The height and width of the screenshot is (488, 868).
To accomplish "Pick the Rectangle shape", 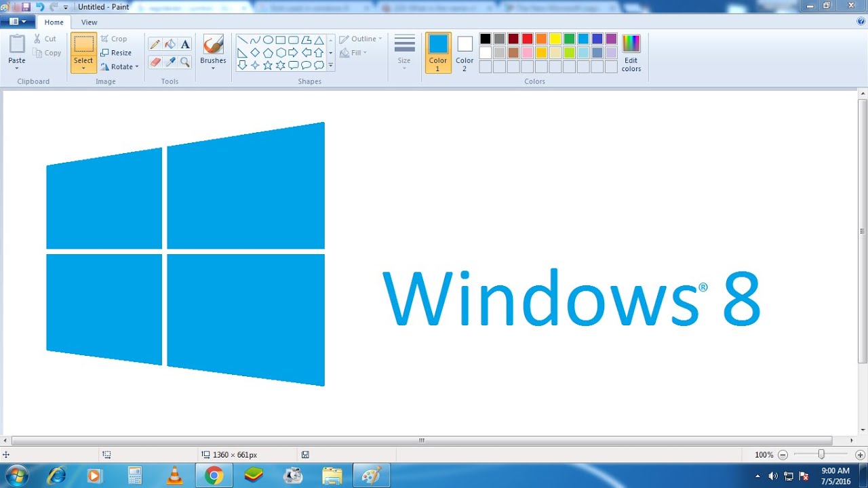I will pos(281,40).
